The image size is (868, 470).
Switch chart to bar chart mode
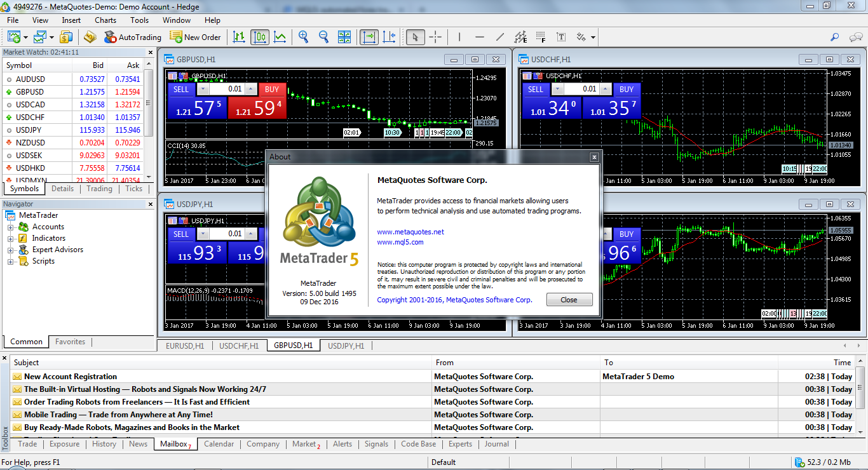239,37
